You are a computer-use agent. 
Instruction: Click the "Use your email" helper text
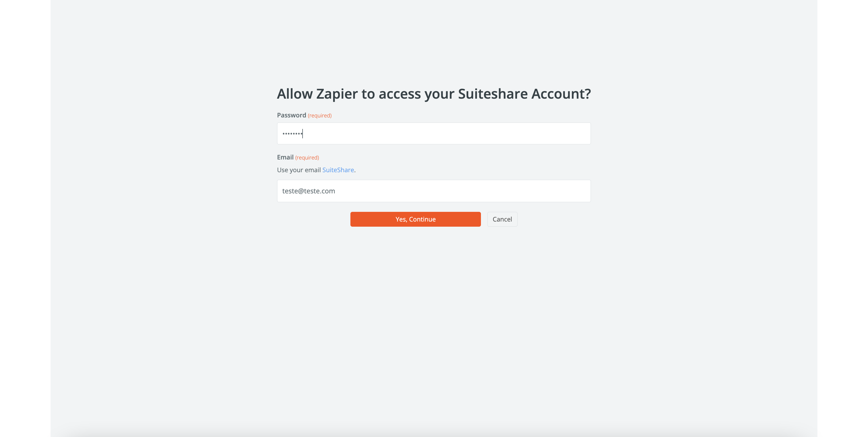(x=299, y=170)
